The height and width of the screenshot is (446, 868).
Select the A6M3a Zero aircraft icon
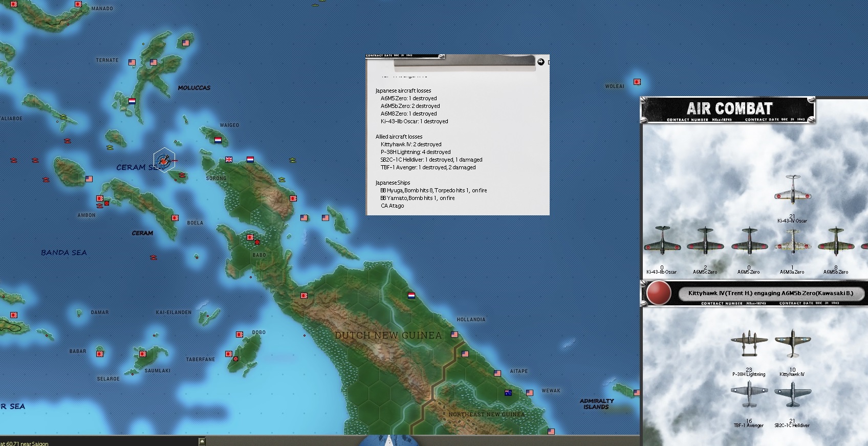(x=792, y=241)
